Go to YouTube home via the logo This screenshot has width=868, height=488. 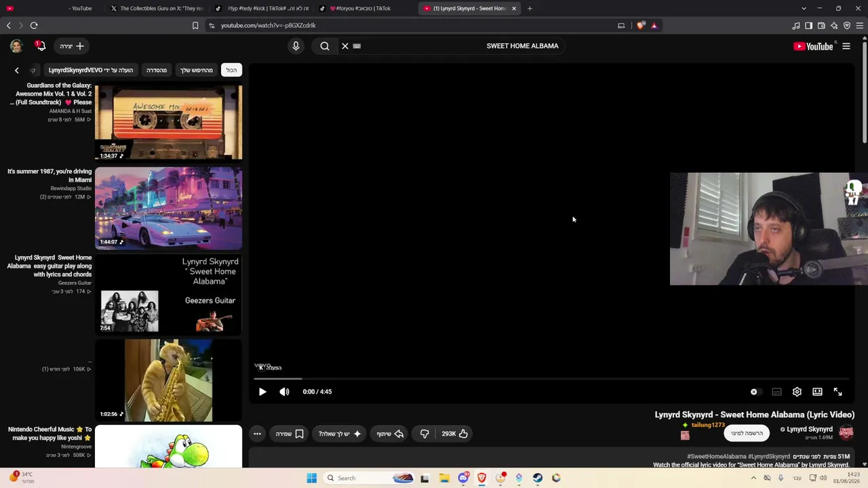click(x=813, y=46)
